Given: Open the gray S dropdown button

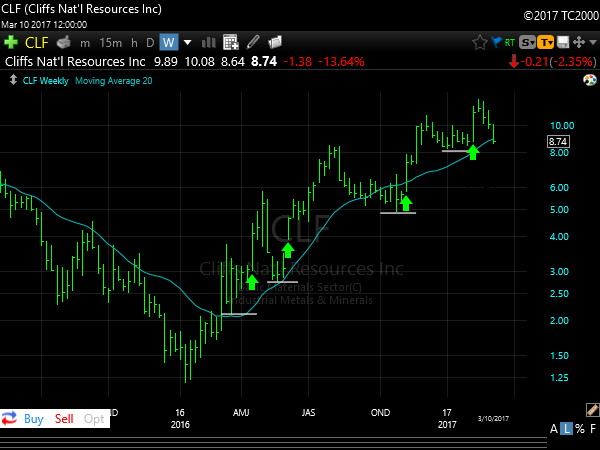Looking at the screenshot, I should click(x=527, y=42).
